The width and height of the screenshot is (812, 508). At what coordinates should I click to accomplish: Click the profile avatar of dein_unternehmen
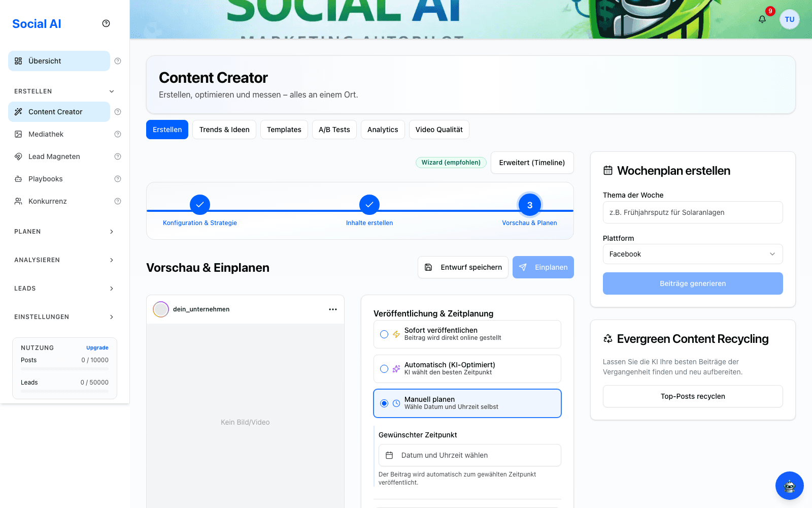tap(161, 309)
